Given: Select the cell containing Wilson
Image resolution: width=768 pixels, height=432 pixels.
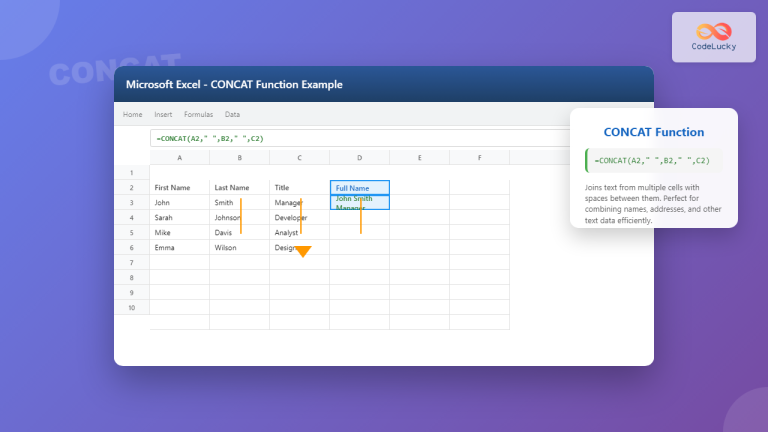Looking at the screenshot, I should point(239,247).
